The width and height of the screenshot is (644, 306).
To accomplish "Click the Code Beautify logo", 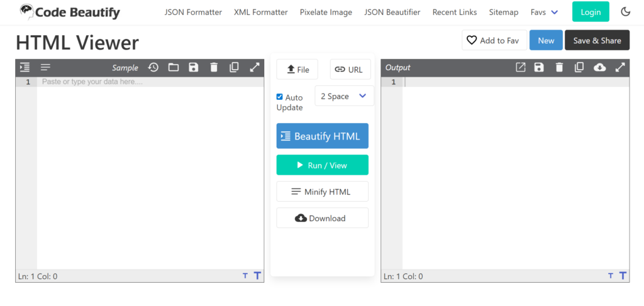I will pyautogui.click(x=70, y=13).
